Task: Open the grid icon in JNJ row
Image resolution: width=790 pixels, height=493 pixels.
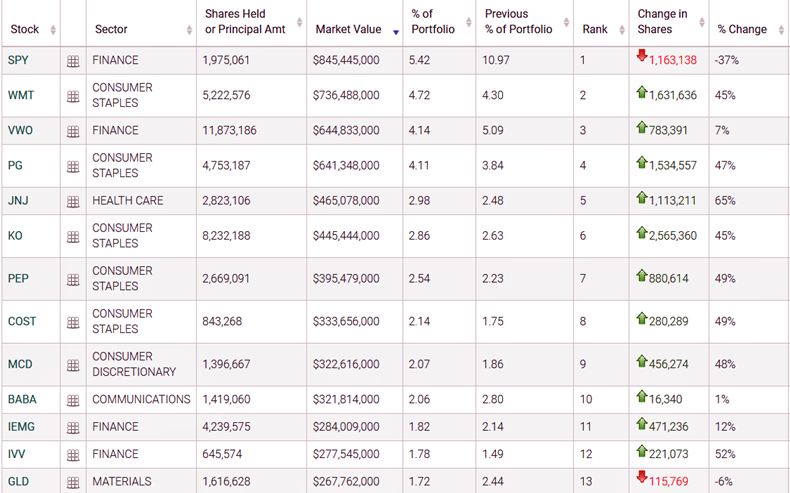Action: pyautogui.click(x=73, y=202)
